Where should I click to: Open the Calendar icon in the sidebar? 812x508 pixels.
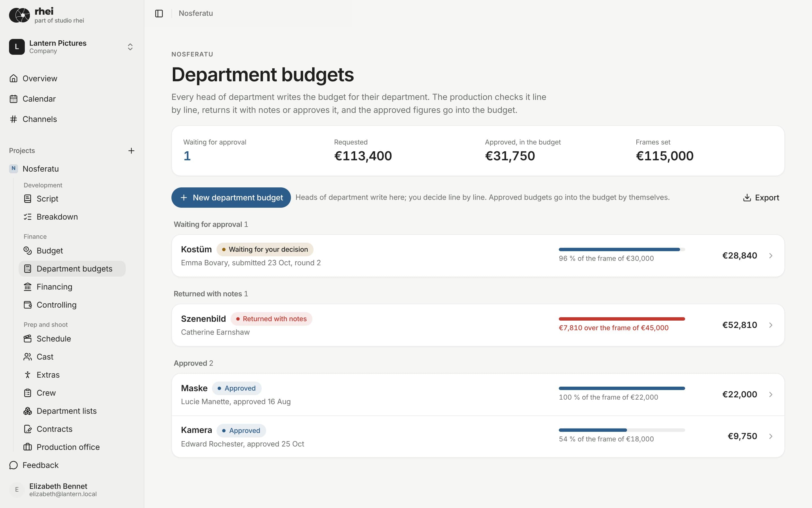click(x=14, y=99)
